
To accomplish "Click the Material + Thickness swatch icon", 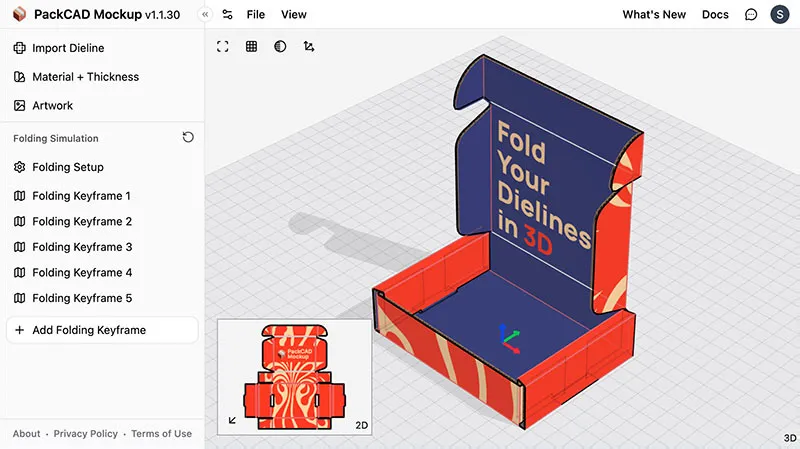I will point(19,77).
